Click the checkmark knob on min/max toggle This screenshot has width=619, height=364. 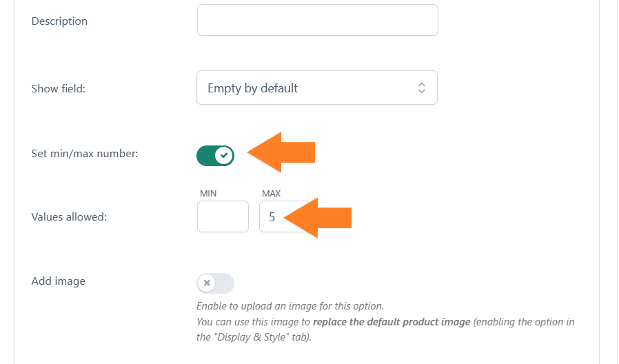[224, 156]
